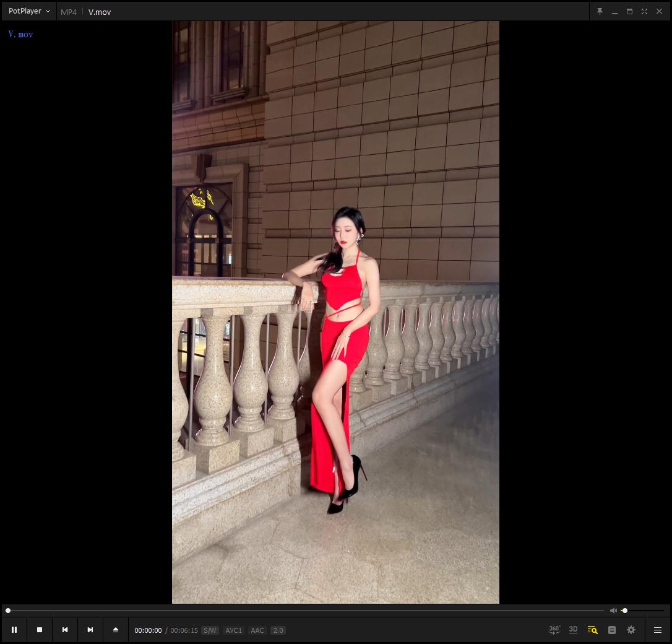Click the blue V.mov on-screen message
This screenshot has height=644, width=672.
[x=20, y=34]
